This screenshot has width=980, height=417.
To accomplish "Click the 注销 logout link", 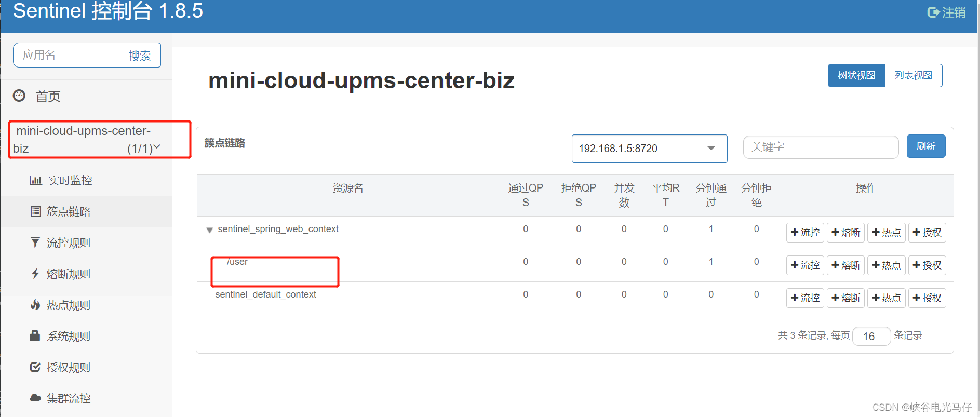I will point(954,12).
